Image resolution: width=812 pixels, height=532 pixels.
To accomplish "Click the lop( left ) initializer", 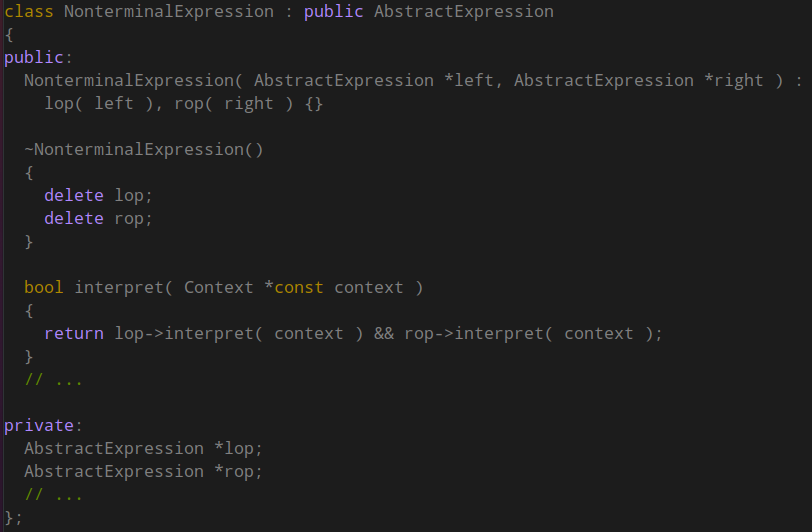I will [99, 104].
